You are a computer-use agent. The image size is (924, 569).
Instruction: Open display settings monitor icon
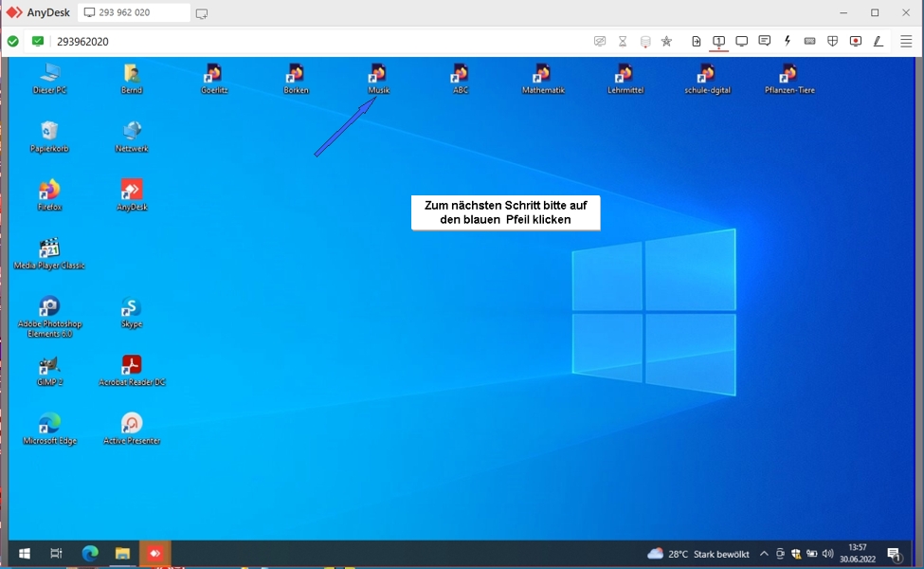coord(742,42)
